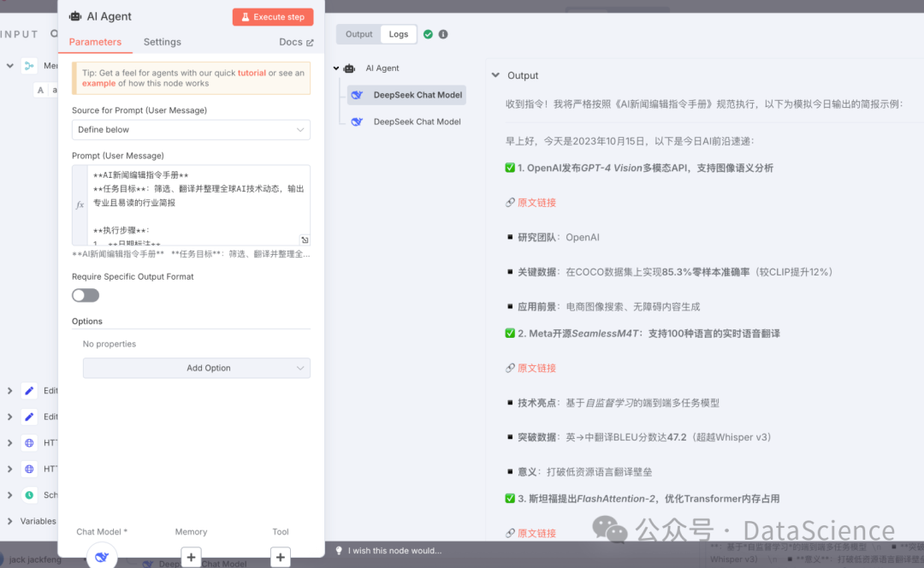Open 原文链接 under the Meta SeamlessM4T item
This screenshot has width=924, height=568.
536,368
